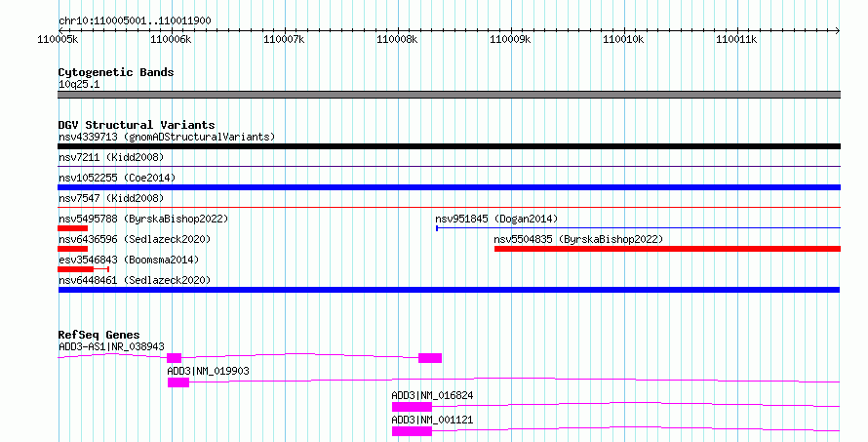Click the nsv1052255 (Coe2014) label

click(x=117, y=178)
